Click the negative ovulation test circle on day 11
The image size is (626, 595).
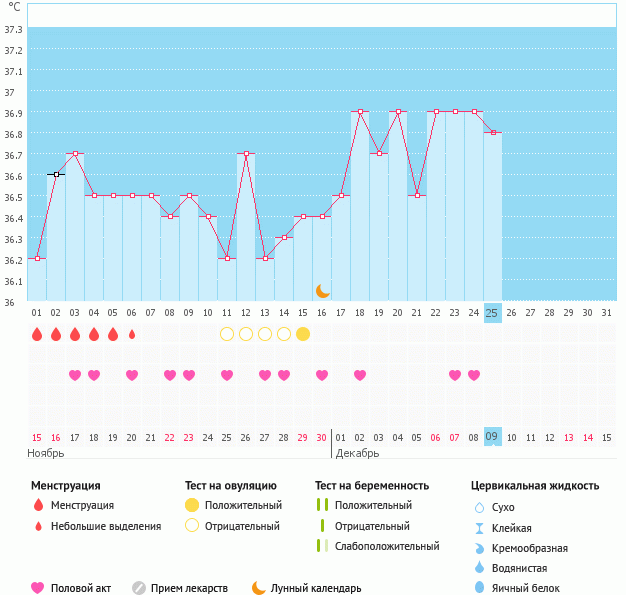227,334
